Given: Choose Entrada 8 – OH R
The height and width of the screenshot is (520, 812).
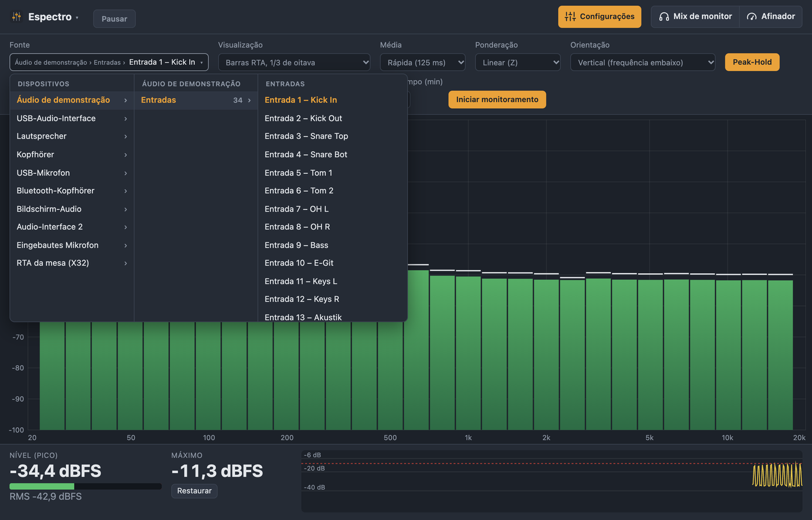Looking at the screenshot, I should [332, 227].
